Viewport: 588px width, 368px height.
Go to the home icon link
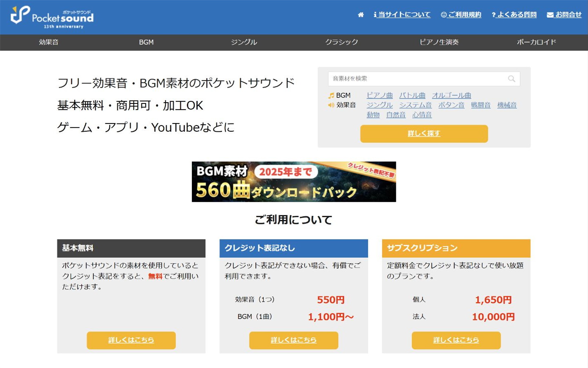click(x=361, y=15)
